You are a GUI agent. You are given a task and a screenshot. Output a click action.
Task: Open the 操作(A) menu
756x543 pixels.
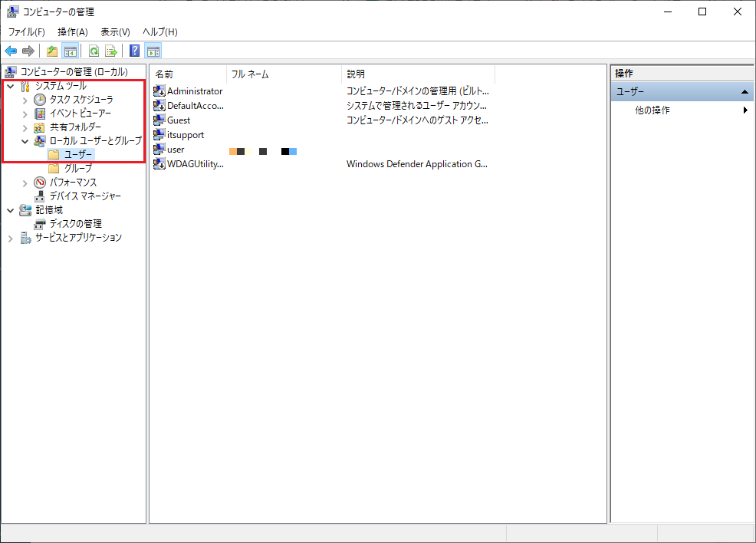pyautogui.click(x=73, y=32)
